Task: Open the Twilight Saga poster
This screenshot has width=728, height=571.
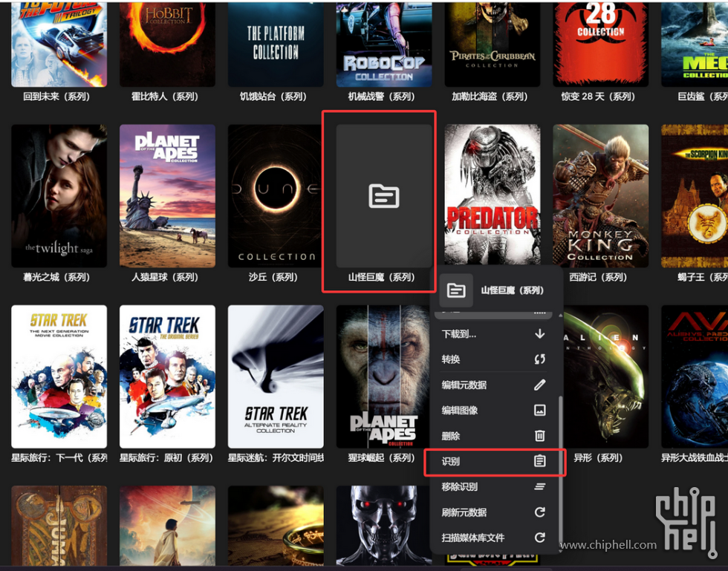Action: pyautogui.click(x=59, y=195)
